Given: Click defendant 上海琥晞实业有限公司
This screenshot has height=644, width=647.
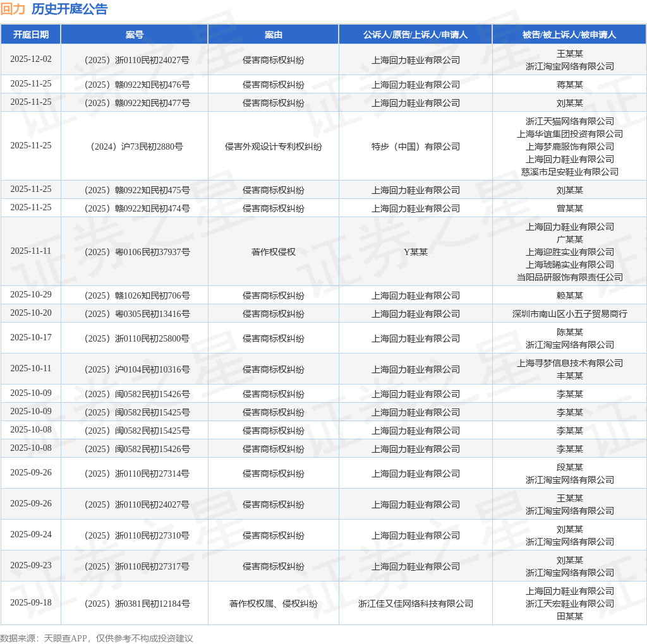Looking at the screenshot, I should (x=570, y=265).
